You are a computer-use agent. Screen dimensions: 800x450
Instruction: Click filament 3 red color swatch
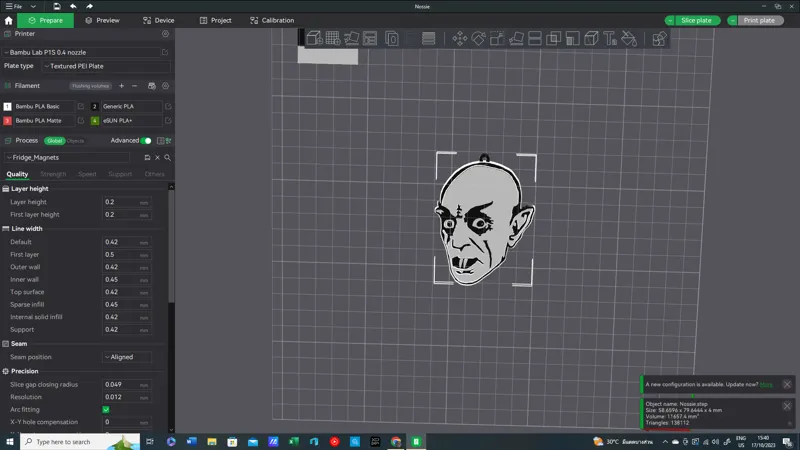(x=7, y=120)
